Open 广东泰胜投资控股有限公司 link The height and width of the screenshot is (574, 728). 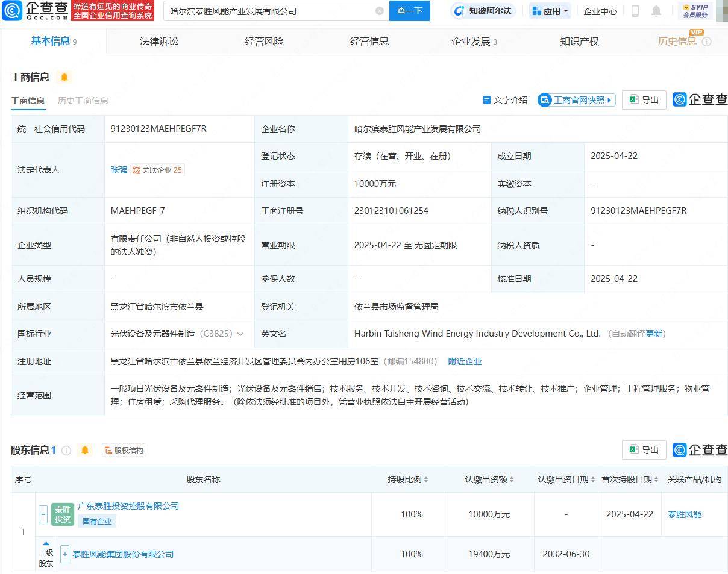(128, 506)
